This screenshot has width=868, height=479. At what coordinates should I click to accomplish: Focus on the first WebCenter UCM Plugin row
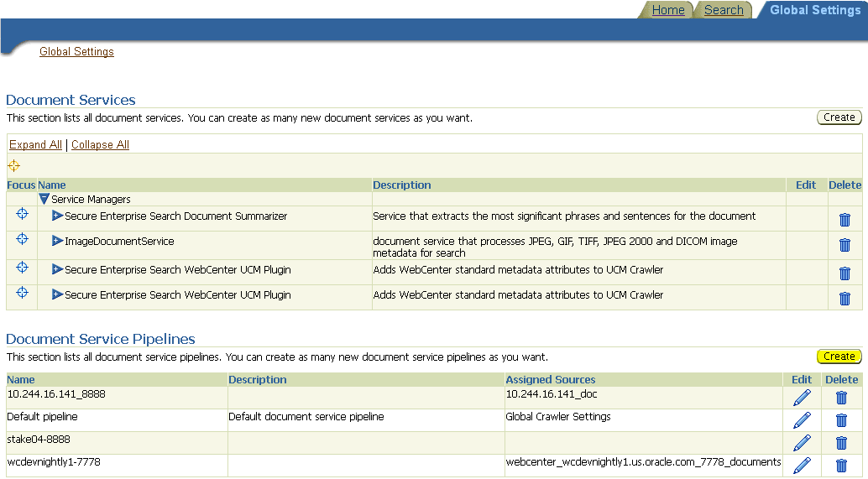tap(22, 267)
